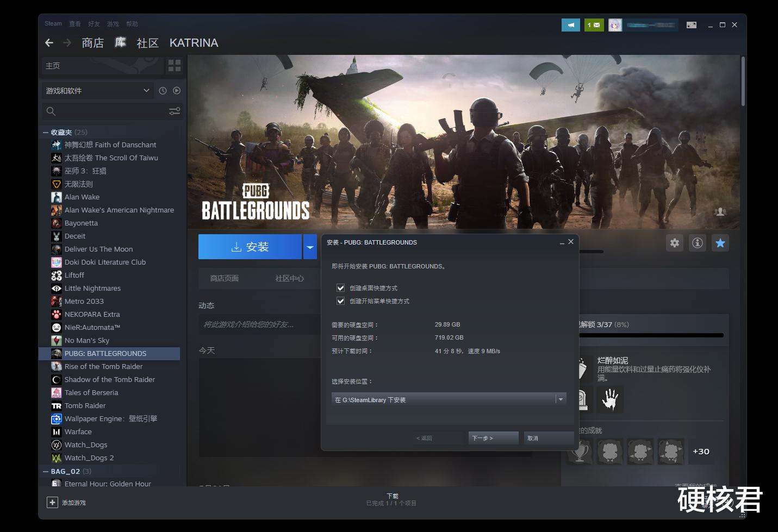Go to the 库 library tab

[x=121, y=43]
